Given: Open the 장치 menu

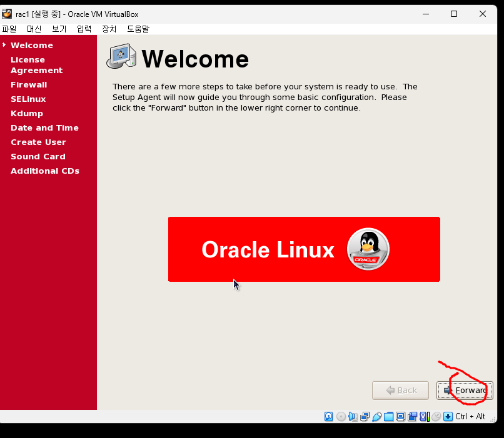Looking at the screenshot, I should (x=109, y=29).
